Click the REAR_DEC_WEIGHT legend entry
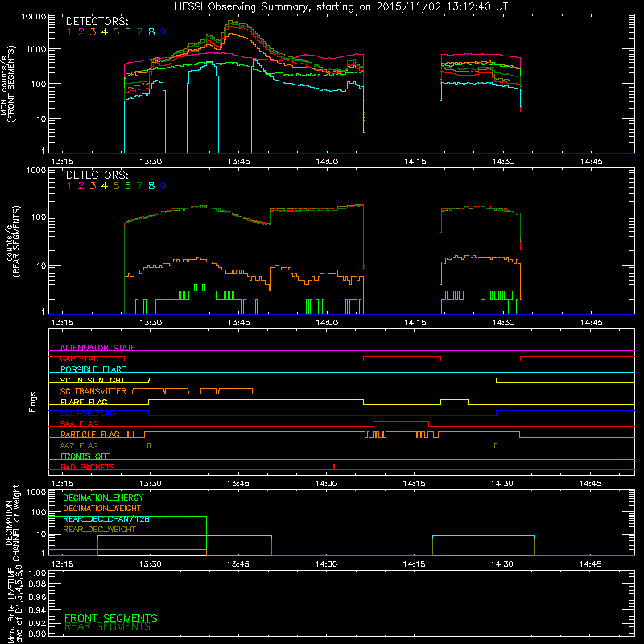Screen dimensions: 644x644 [x=99, y=530]
